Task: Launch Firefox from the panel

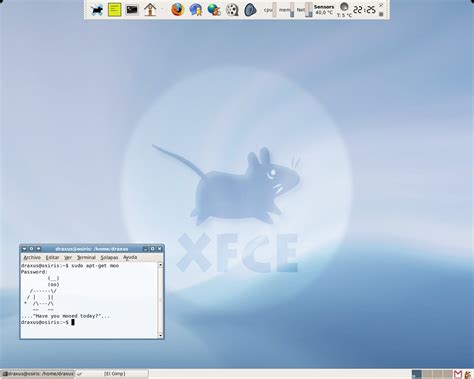Action: [178, 10]
